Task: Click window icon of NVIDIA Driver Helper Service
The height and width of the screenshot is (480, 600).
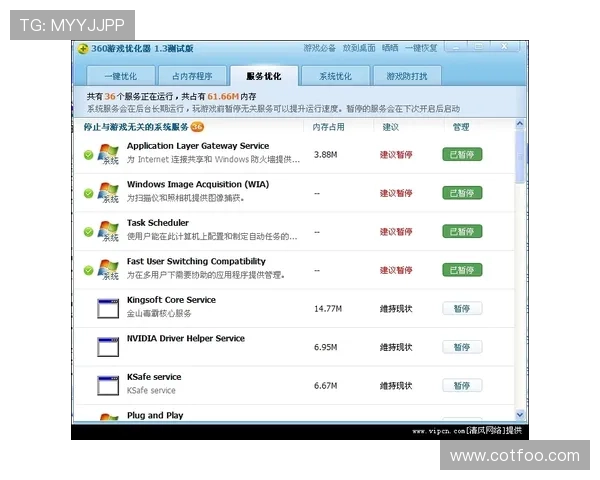Action: point(108,347)
